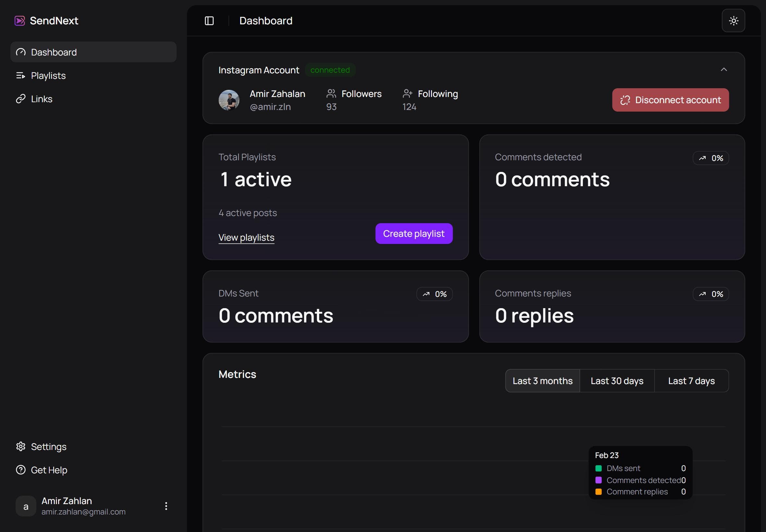The width and height of the screenshot is (766, 532).
Task: Open the three-dot menu next to Amir Zahlan
Action: point(166,506)
